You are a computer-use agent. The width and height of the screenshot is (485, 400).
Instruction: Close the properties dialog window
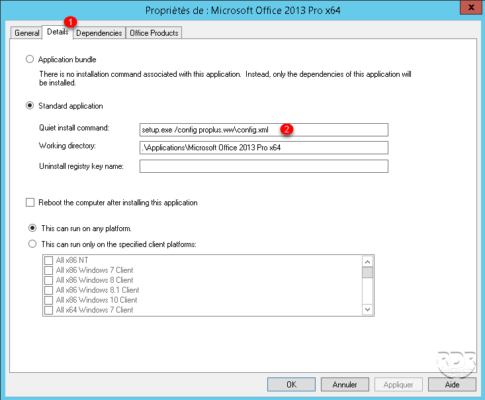pos(471,7)
